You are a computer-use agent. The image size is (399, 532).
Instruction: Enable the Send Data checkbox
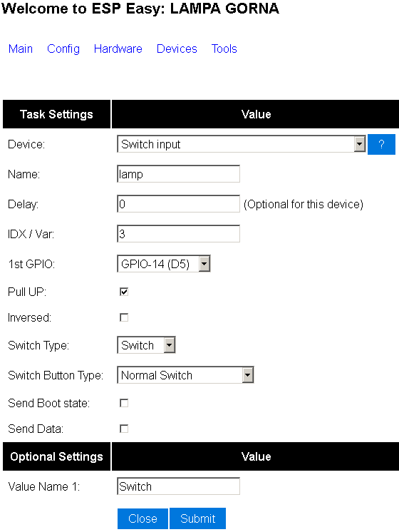coord(124,429)
